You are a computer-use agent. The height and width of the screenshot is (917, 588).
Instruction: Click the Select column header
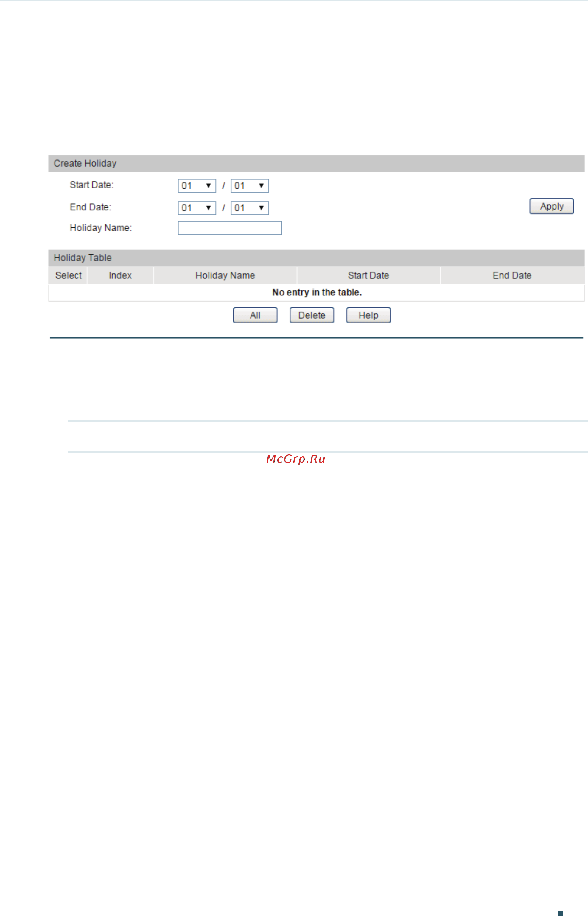point(68,275)
